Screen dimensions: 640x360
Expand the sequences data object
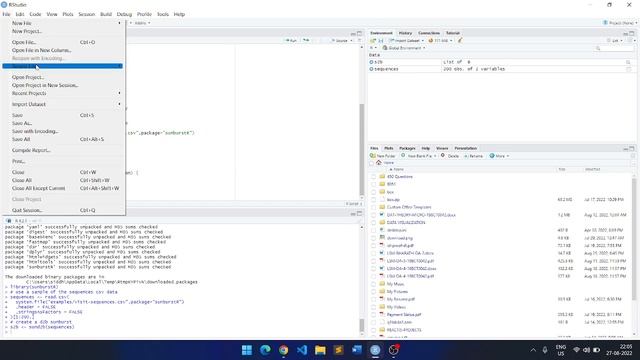click(x=371, y=69)
